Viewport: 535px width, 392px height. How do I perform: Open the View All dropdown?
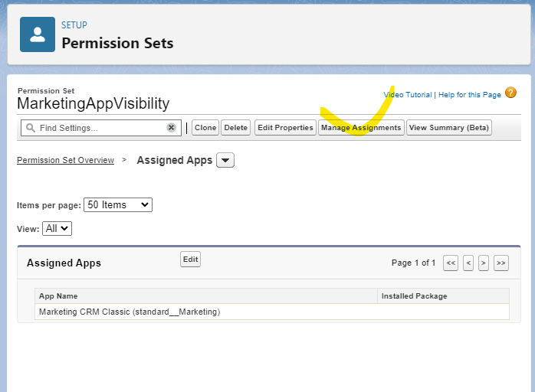[x=57, y=228]
